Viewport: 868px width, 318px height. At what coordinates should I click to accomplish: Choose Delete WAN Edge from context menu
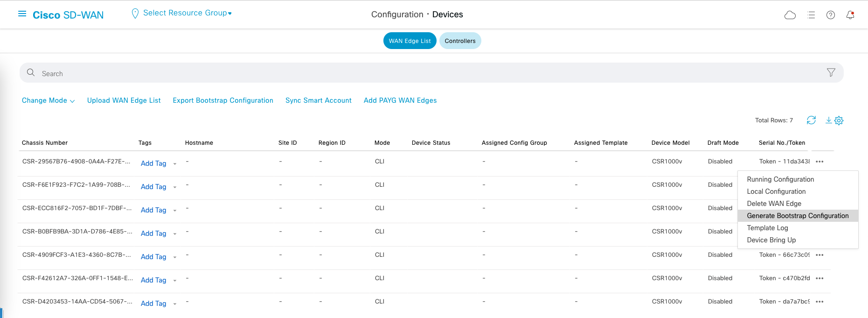click(774, 204)
